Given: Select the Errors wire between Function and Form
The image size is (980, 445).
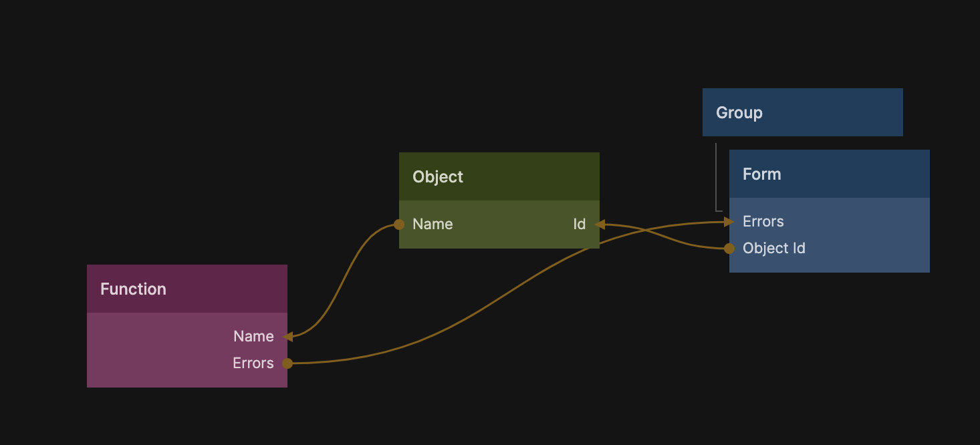Looking at the screenshot, I should coord(468,315).
